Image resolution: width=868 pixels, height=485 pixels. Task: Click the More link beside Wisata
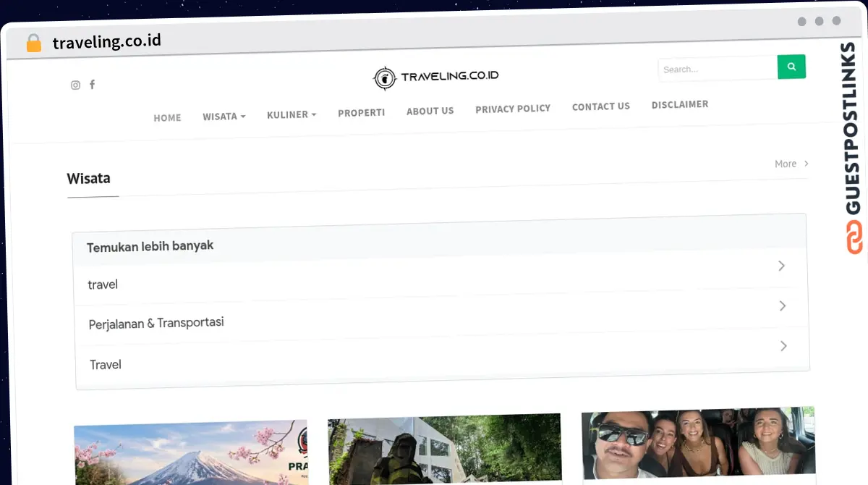[x=791, y=164]
